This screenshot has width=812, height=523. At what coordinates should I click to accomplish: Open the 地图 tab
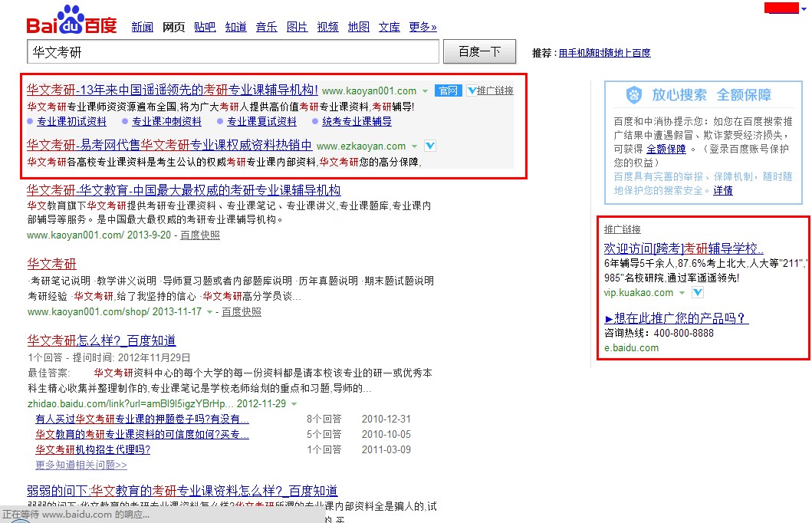358,27
